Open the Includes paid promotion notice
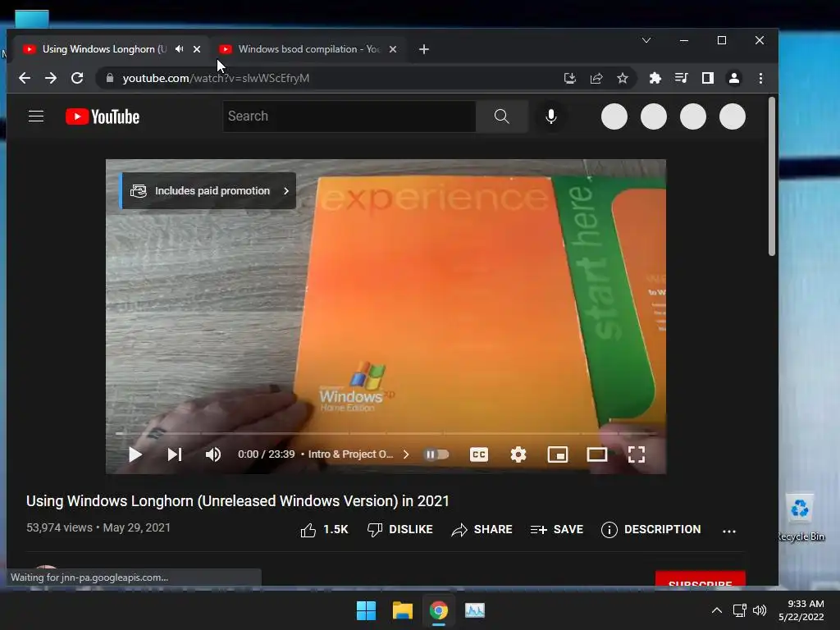 click(x=209, y=190)
